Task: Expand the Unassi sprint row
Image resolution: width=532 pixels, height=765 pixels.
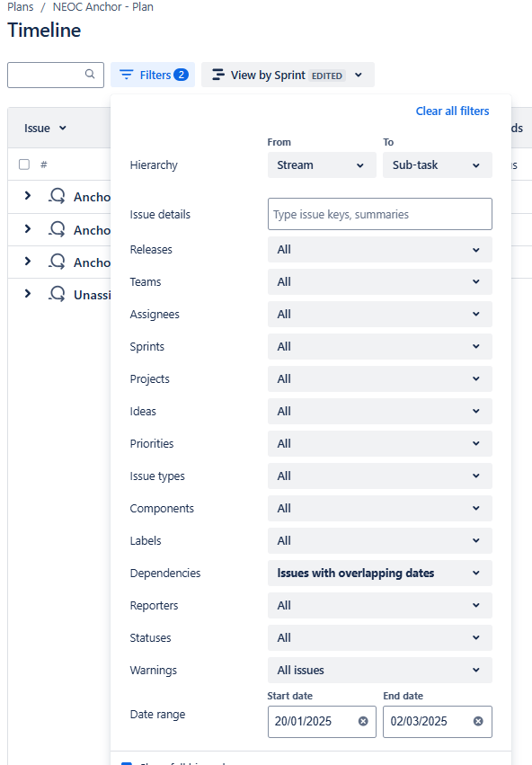Action: 28,294
